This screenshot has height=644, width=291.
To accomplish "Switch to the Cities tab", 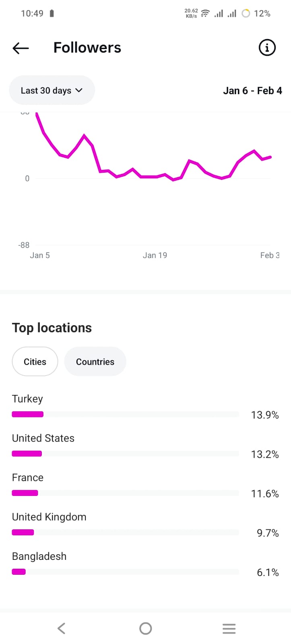I will 35,361.
